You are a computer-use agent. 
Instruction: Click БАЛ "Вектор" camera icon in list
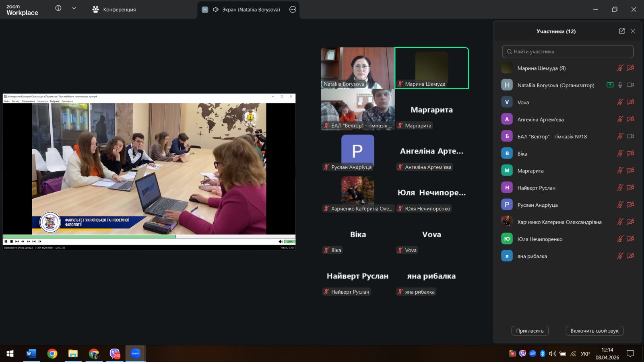pos(630,136)
